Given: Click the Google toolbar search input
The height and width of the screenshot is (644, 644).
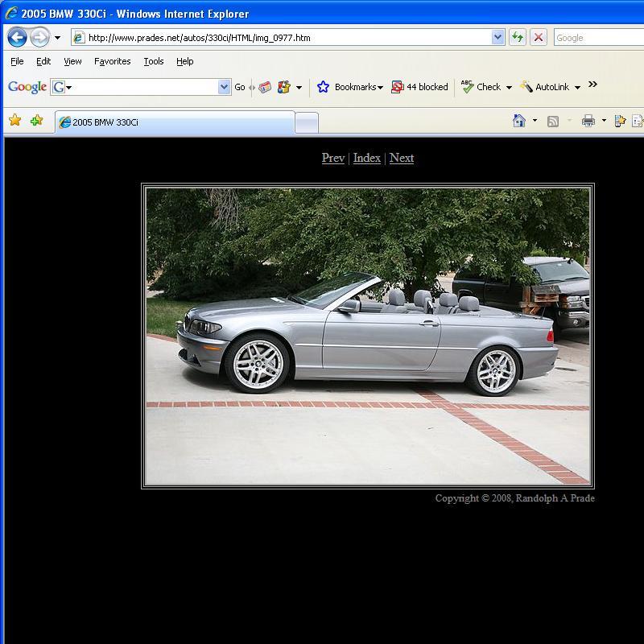Looking at the screenshot, I should (x=142, y=87).
